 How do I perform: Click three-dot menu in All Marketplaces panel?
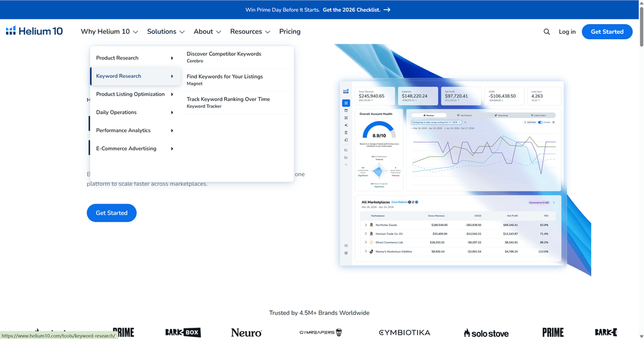click(554, 203)
